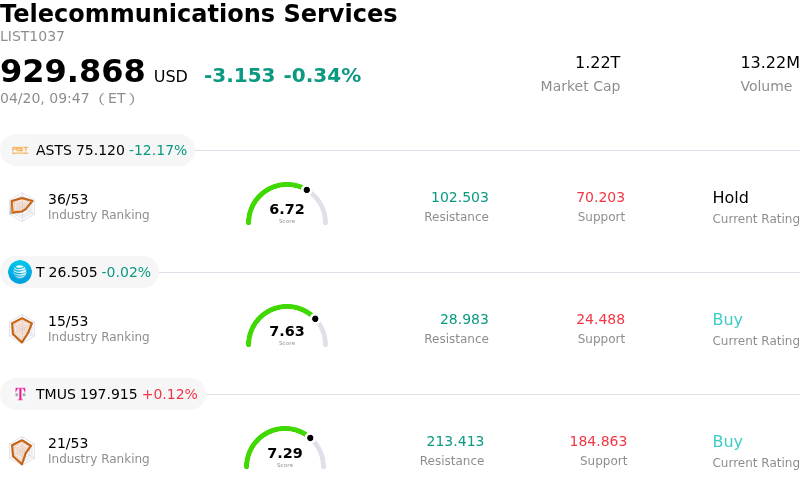800x488 pixels.
Task: Open TMUS industry ranking radar icon
Action: (21, 450)
